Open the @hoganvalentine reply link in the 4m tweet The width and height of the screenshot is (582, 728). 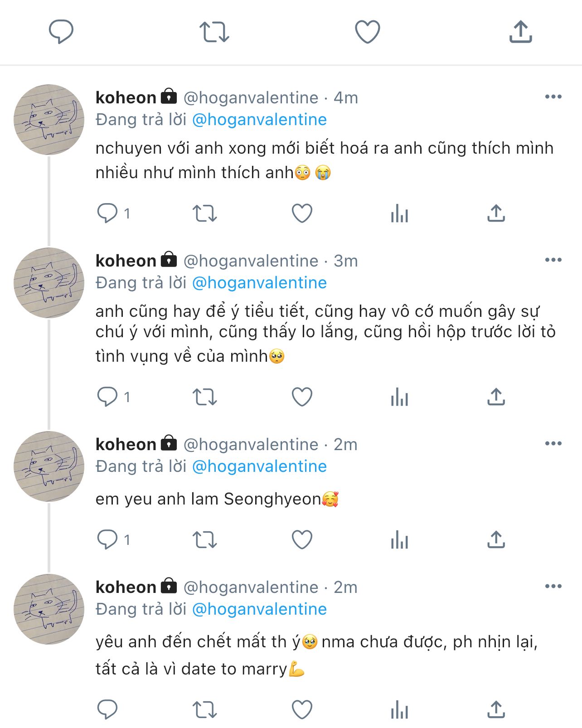click(x=259, y=120)
